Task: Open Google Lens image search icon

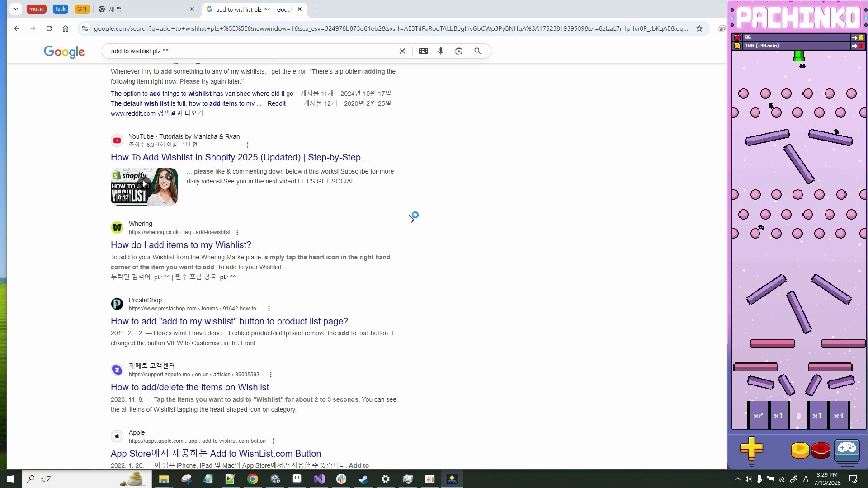Action: [459, 51]
